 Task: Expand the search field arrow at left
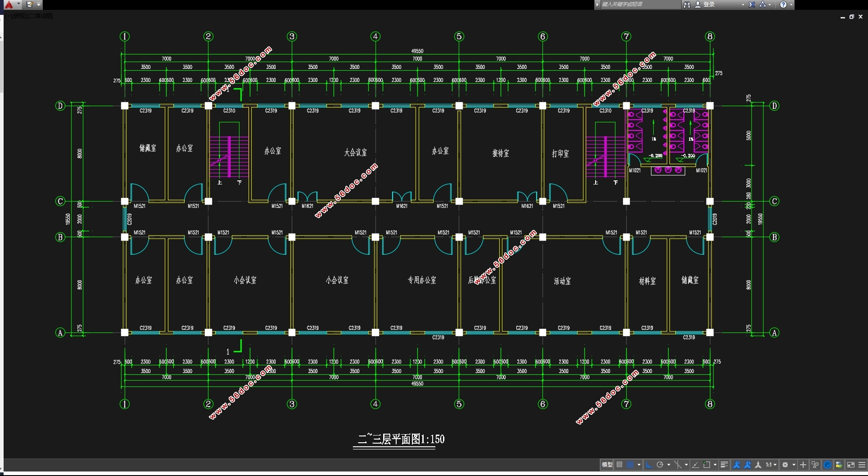click(x=597, y=4)
